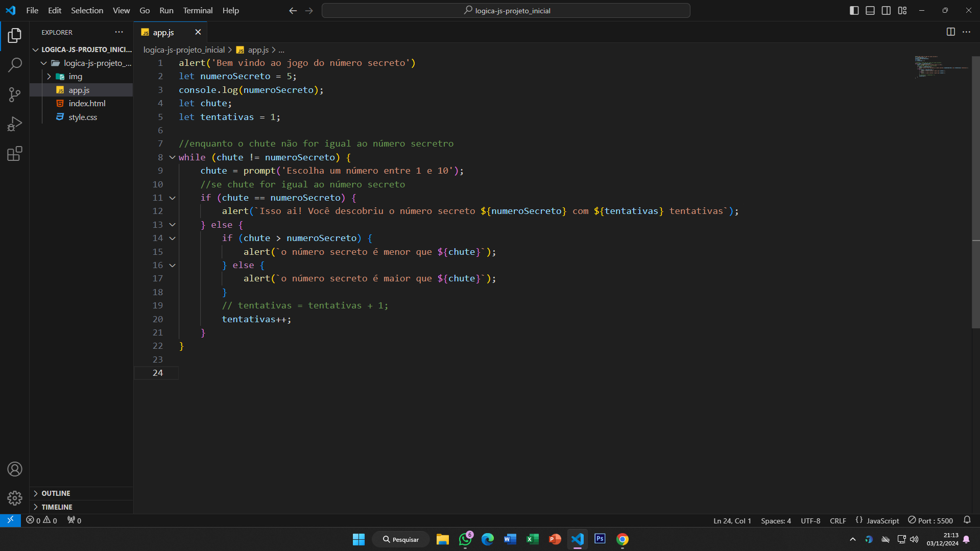Click Windows taskbar Pesquisar search box
Viewport: 980px width, 551px height.
pos(401,539)
